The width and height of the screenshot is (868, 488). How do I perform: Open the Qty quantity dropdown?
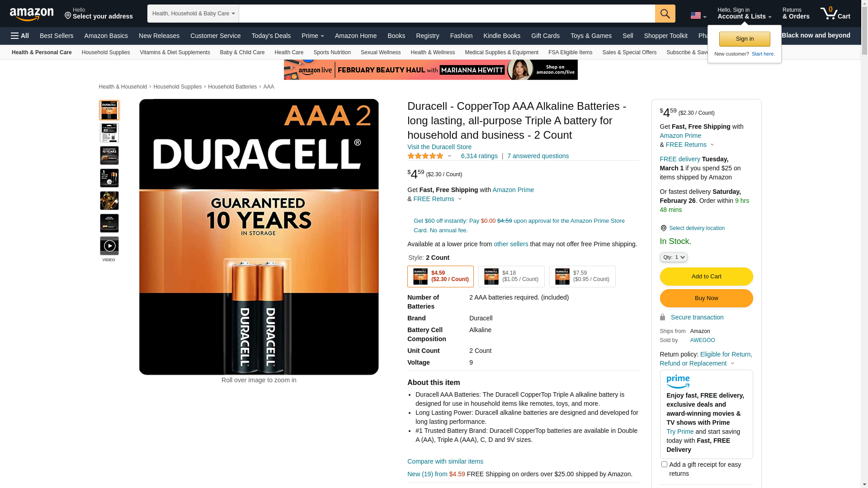(x=674, y=257)
